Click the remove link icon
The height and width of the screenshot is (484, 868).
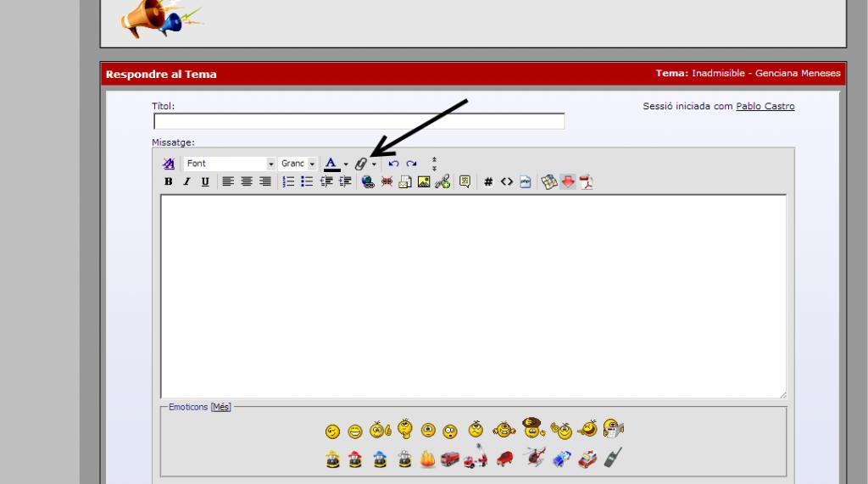387,181
